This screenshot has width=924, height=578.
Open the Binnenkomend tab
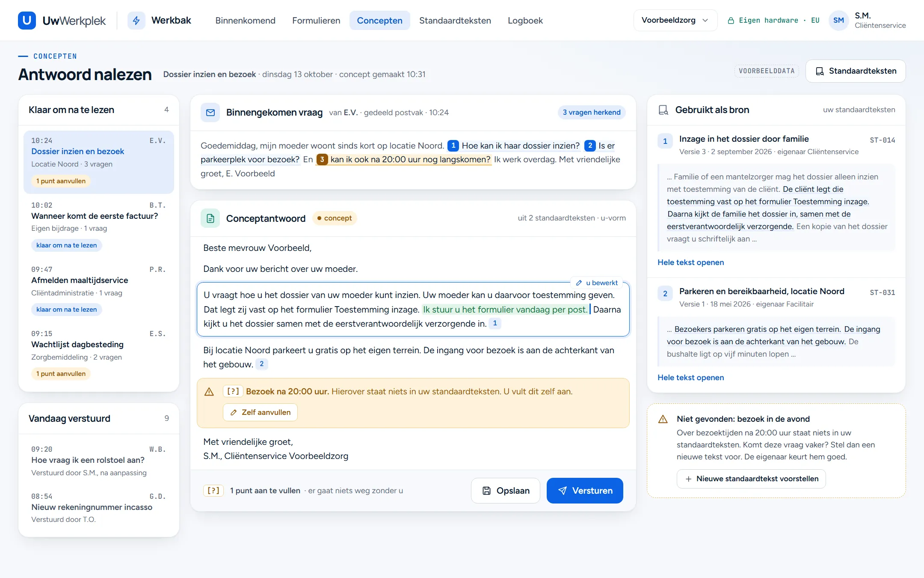click(x=245, y=21)
